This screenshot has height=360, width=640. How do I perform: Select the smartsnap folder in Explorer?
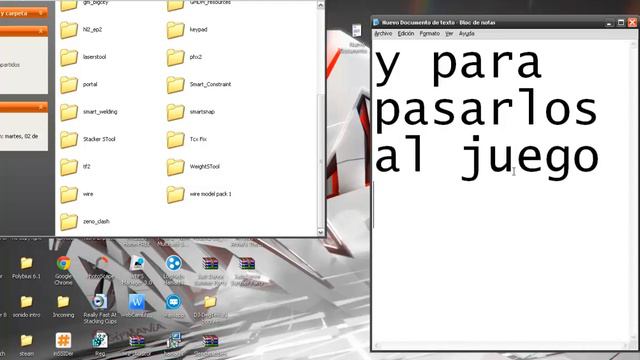(x=191, y=112)
